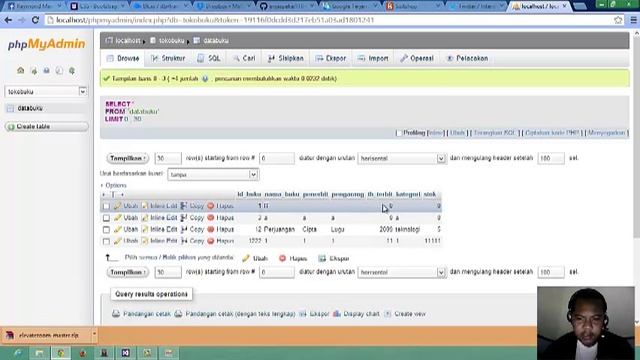
Task: Click the browser back arrow
Action: 8,20
